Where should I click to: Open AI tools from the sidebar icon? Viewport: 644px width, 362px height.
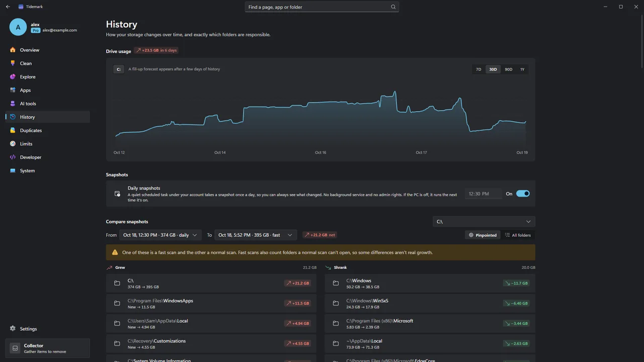[13, 104]
